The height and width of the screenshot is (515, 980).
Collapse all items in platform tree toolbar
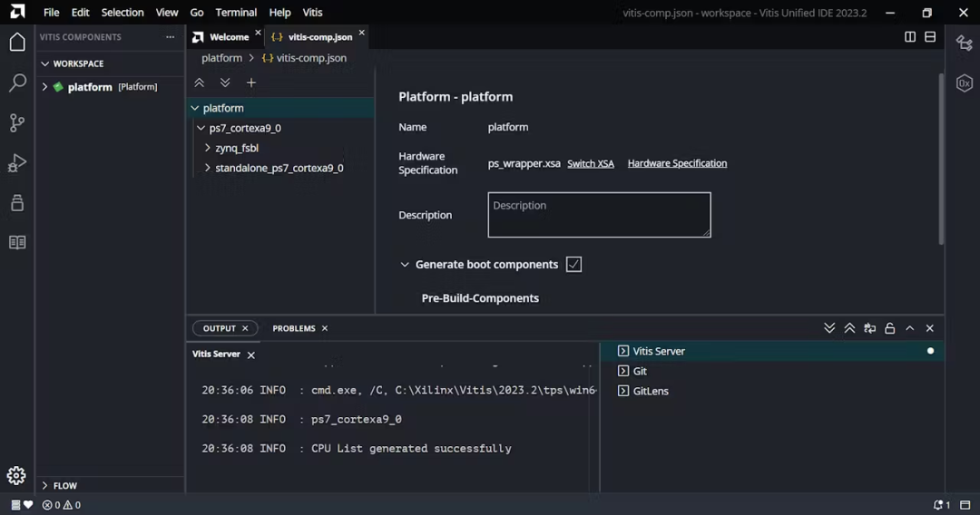coord(200,83)
